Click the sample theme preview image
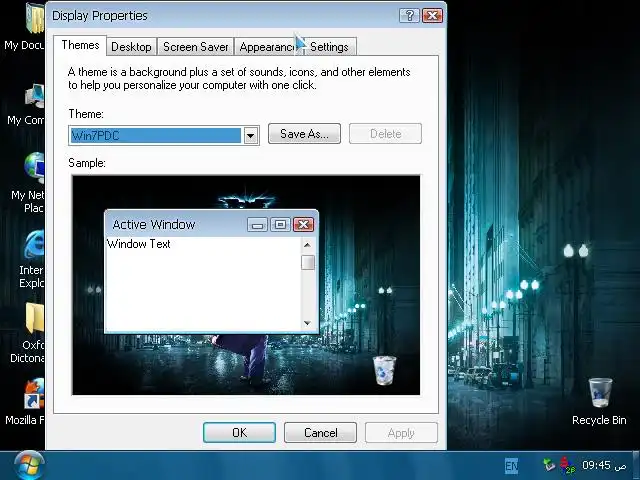Viewport: 640px width, 480px height. [246, 285]
